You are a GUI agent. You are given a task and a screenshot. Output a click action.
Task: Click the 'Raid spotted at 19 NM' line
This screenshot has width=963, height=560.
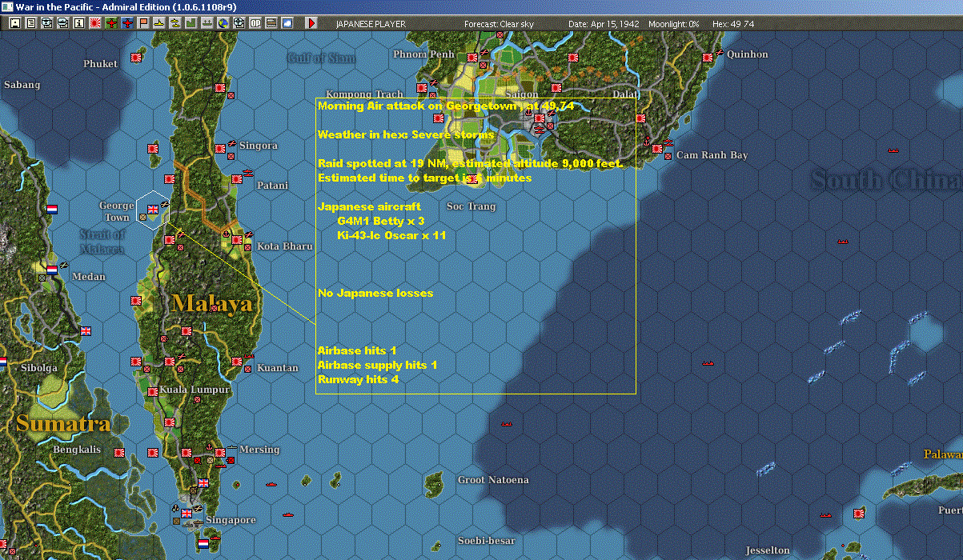click(470, 163)
